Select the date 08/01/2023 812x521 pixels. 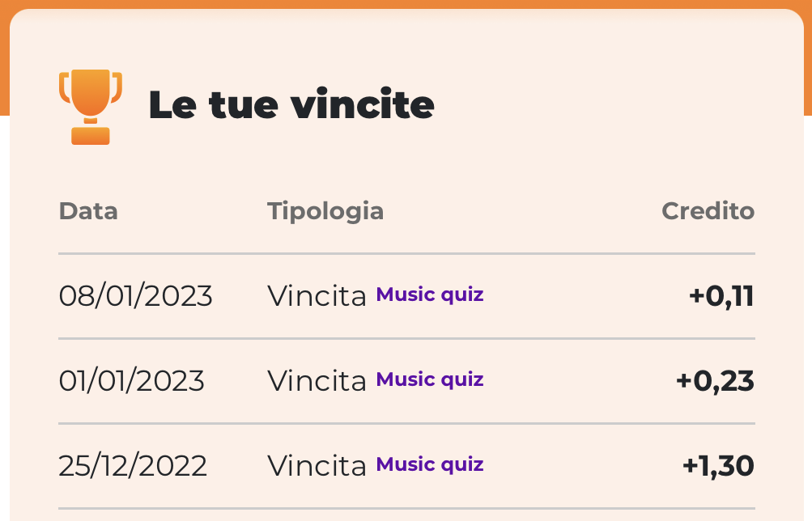[136, 296]
